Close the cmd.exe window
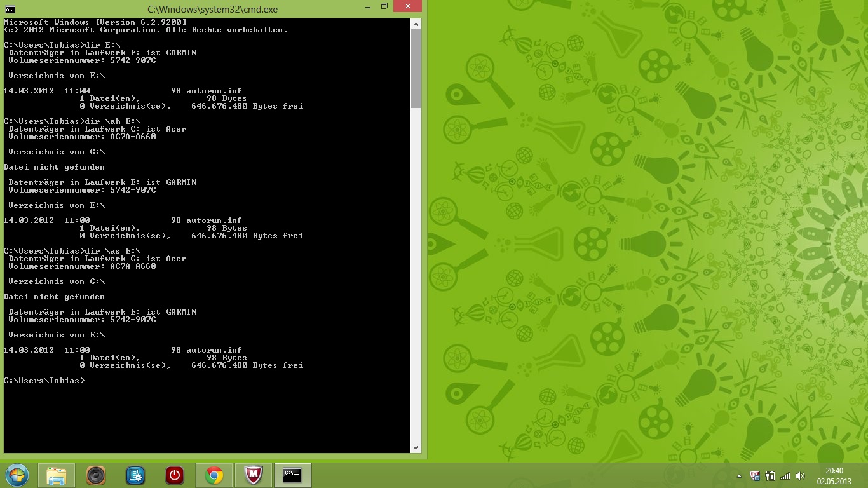The width and height of the screenshot is (868, 488). tap(407, 7)
